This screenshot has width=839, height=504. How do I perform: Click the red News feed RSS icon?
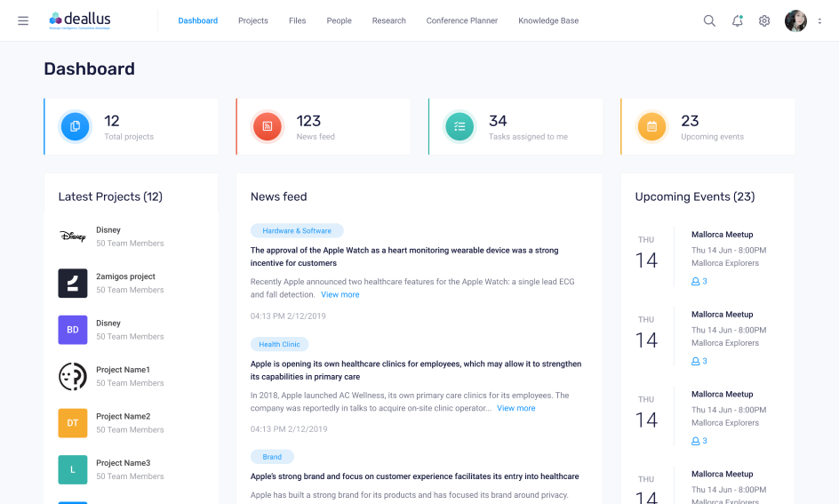click(268, 126)
